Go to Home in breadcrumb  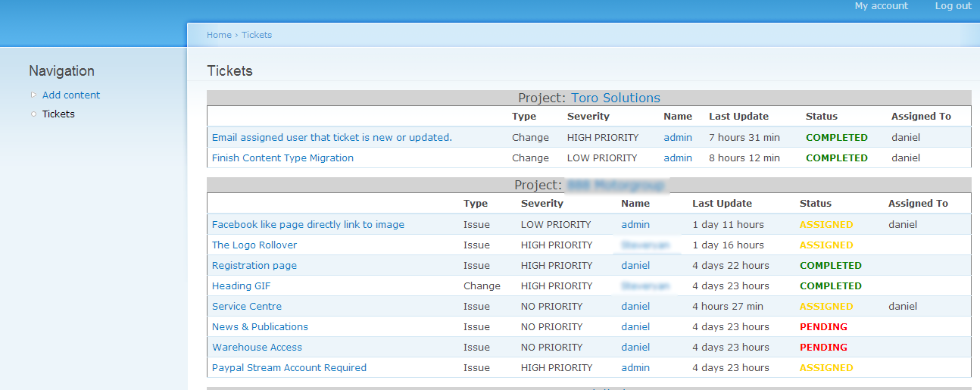(219, 35)
